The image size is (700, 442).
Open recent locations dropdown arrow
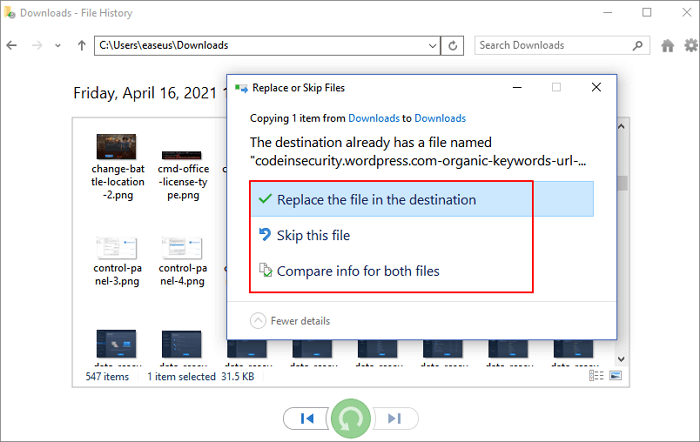point(58,46)
